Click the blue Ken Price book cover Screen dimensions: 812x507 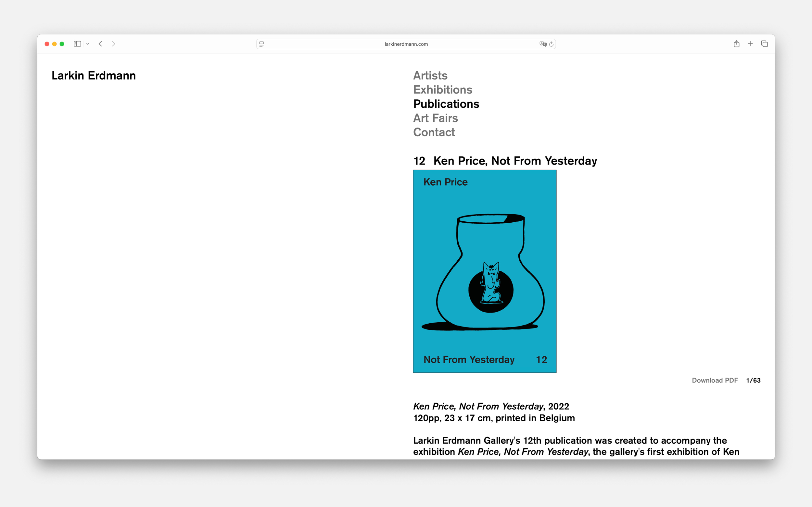(x=485, y=271)
